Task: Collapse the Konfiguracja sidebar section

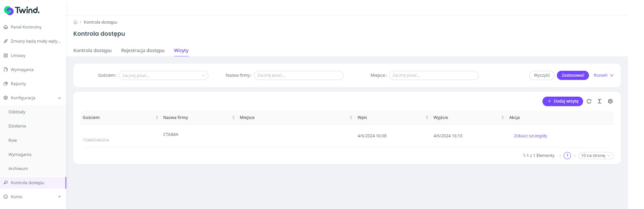Action: point(59,98)
